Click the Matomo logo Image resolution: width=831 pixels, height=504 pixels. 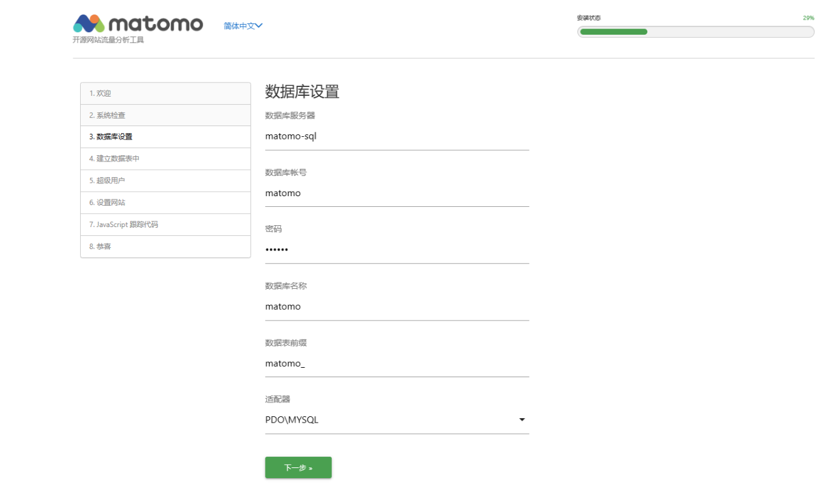(138, 25)
